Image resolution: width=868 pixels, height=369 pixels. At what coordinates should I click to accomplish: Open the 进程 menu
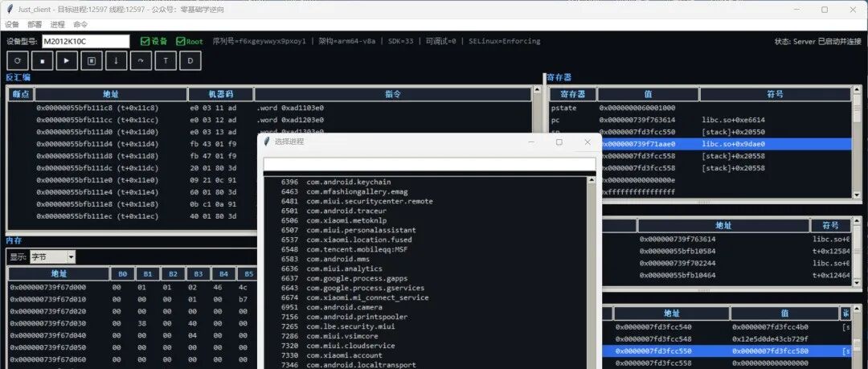(57, 24)
